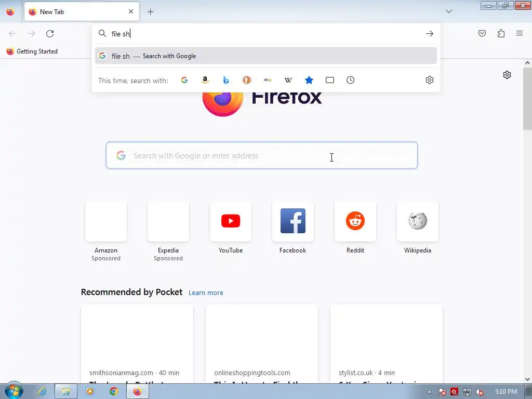Click the Firefox taskbar button

(x=137, y=392)
